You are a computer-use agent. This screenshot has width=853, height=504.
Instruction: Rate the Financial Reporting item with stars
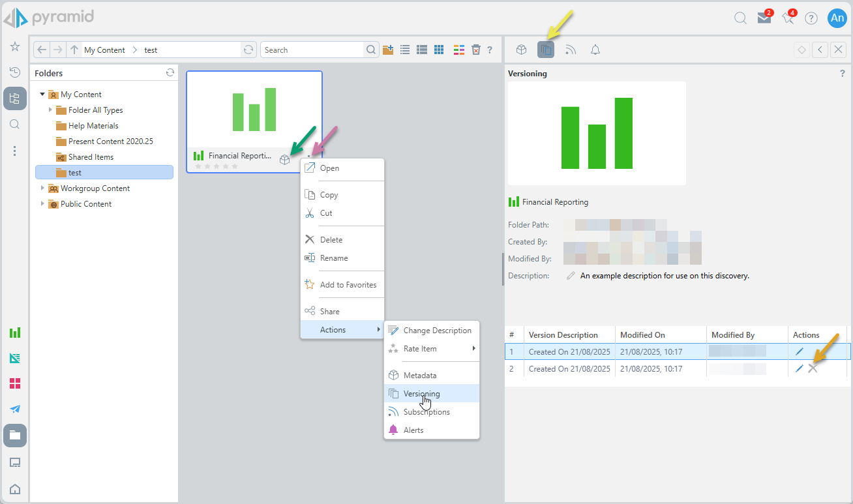217,166
